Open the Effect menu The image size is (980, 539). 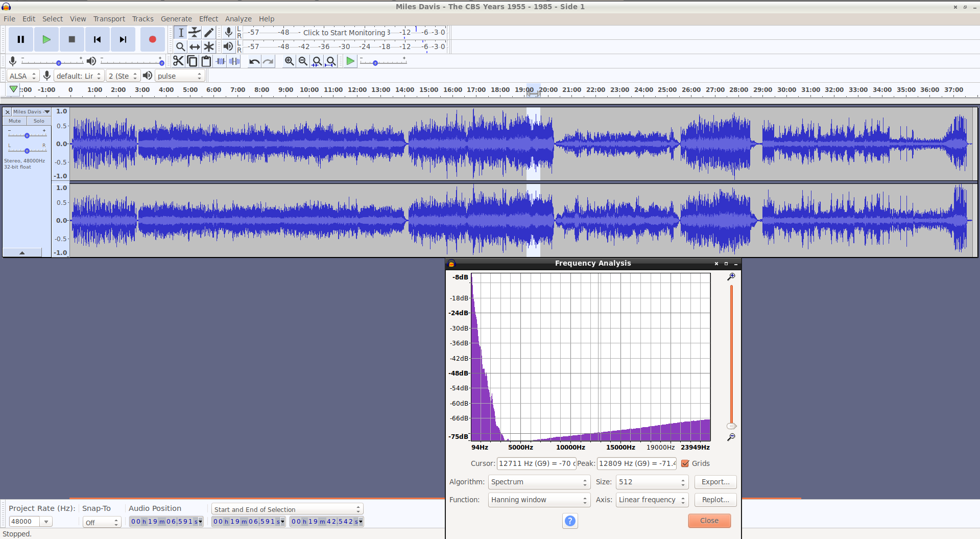point(208,19)
